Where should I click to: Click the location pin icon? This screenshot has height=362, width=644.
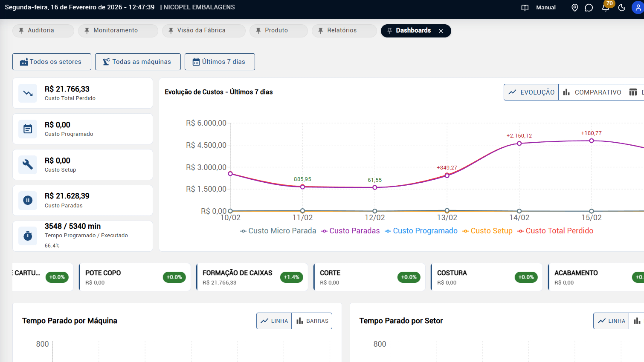(575, 8)
